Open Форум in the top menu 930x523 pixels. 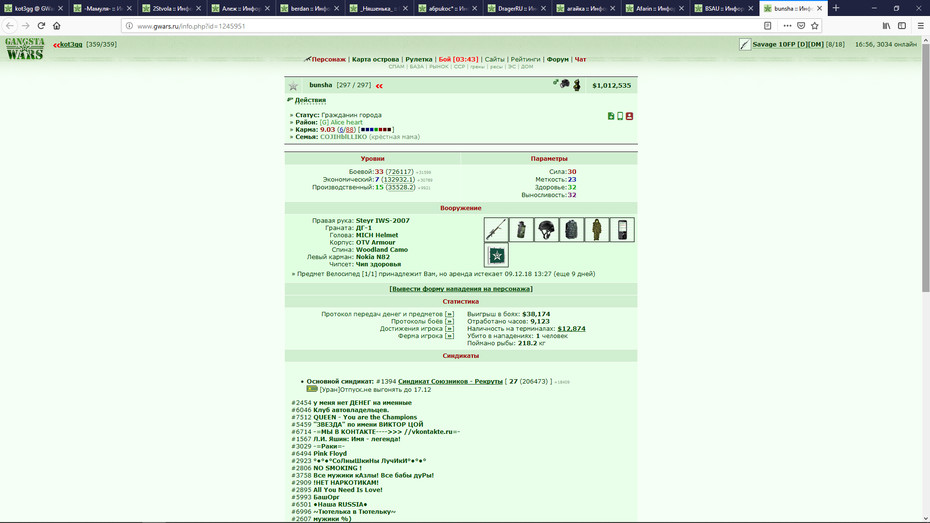click(558, 59)
